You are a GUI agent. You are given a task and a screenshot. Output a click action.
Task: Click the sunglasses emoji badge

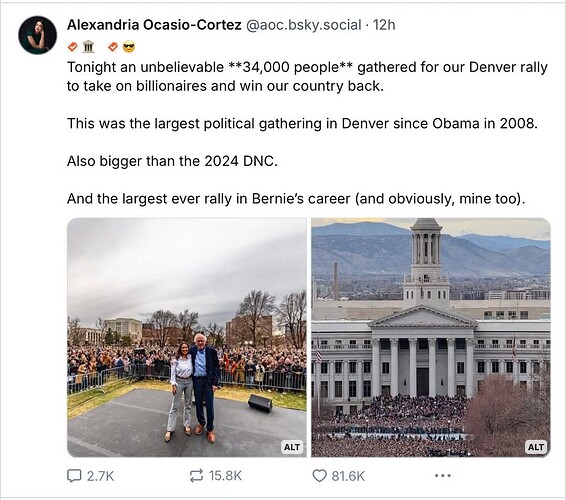129,47
